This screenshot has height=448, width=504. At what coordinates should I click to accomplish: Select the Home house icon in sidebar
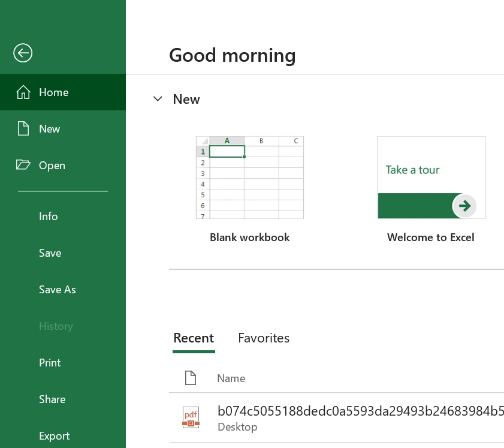click(x=23, y=92)
